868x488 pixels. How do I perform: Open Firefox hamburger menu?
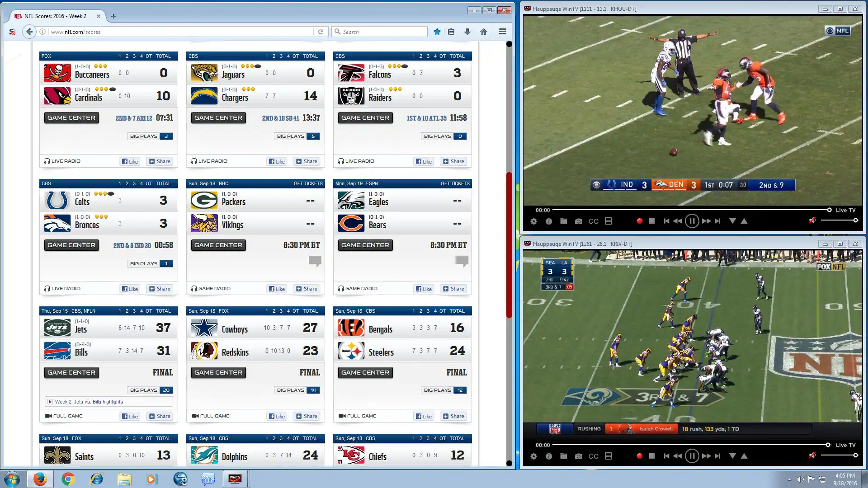(502, 32)
